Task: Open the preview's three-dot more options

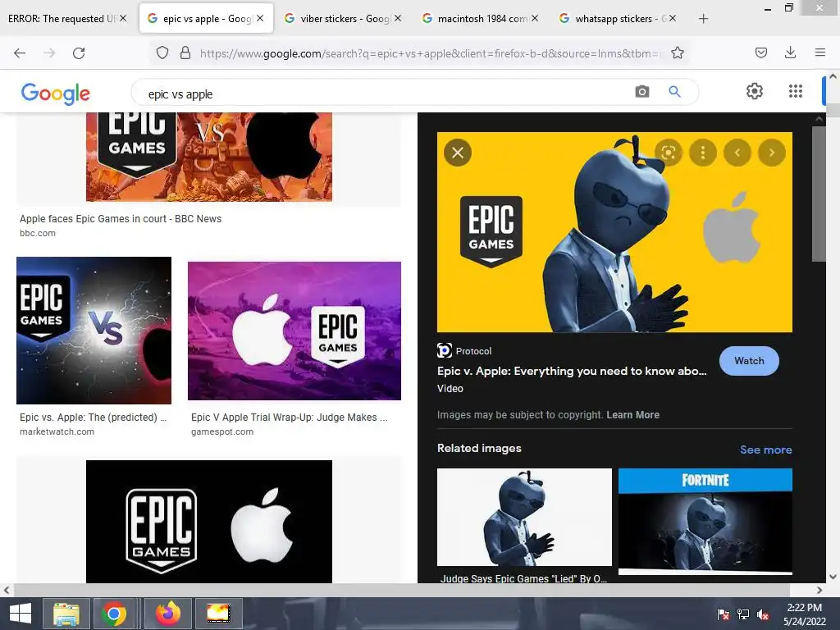Action: pos(703,153)
